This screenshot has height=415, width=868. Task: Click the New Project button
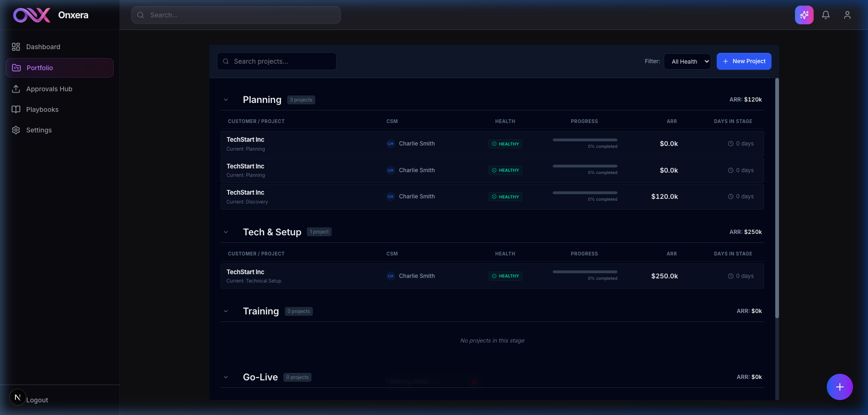[744, 61]
